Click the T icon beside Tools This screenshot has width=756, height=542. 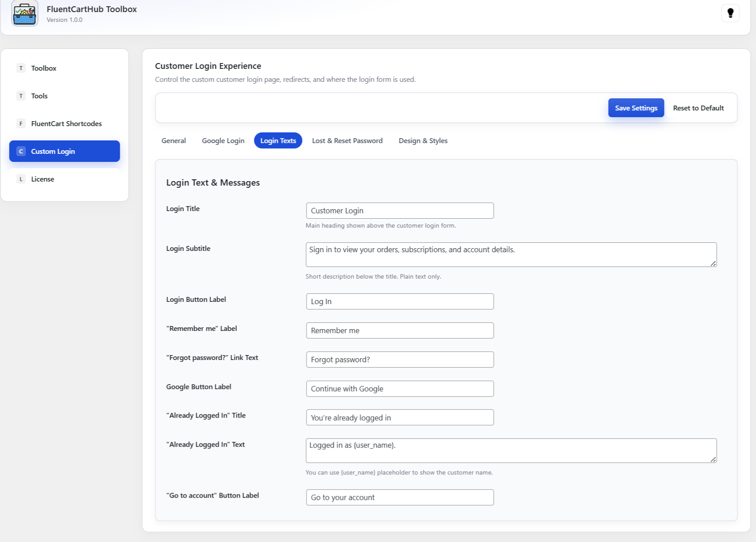(x=21, y=96)
